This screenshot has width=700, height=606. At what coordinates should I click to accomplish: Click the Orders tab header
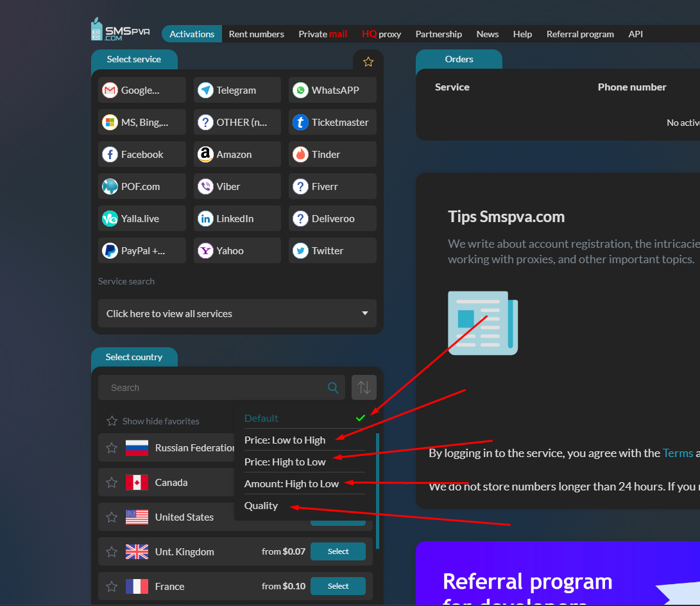(x=459, y=60)
